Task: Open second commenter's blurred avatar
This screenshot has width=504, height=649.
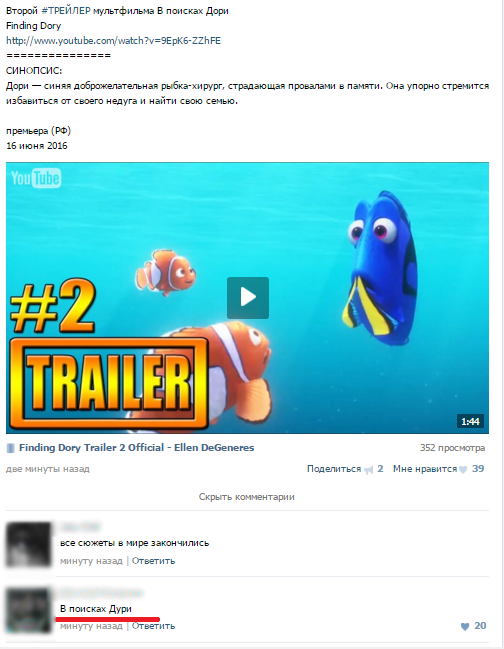Action: coord(28,610)
